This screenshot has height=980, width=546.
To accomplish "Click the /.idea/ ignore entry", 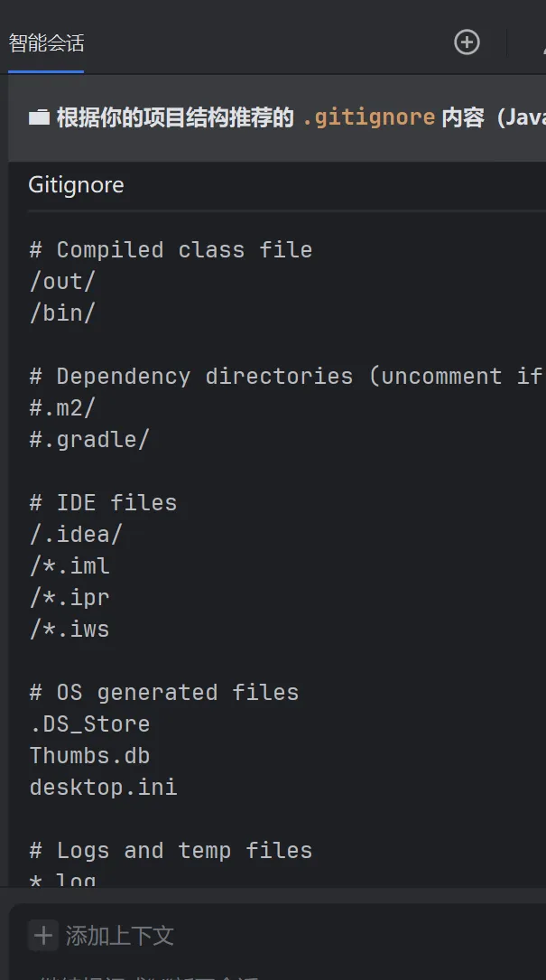I will 76,535.
